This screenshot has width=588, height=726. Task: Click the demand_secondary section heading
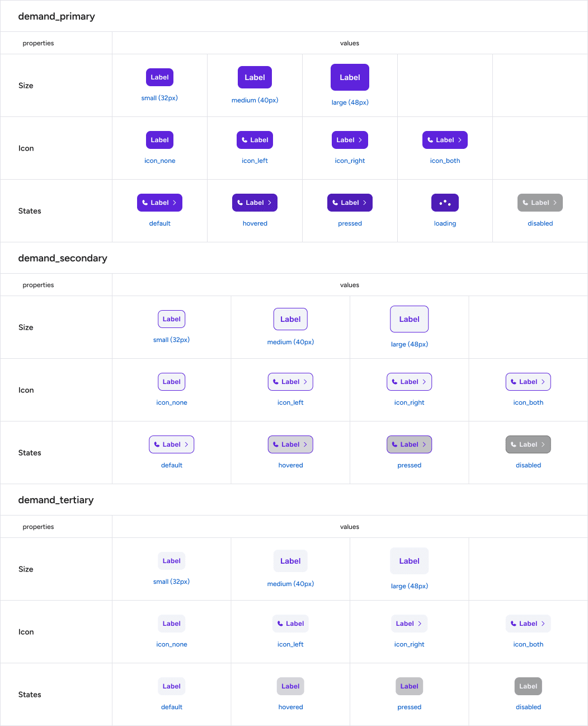coord(63,258)
